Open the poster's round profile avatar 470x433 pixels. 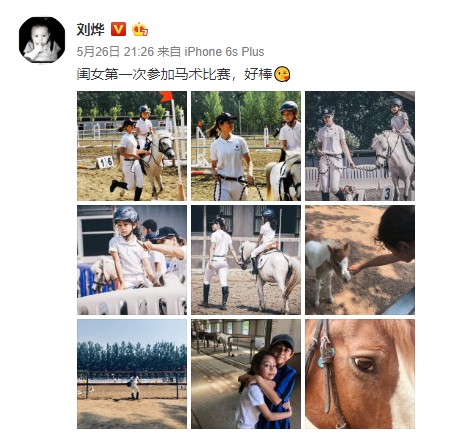[42, 40]
